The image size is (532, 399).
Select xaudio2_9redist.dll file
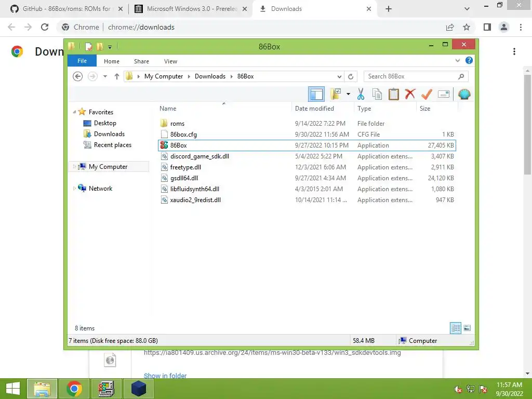click(307, 199)
